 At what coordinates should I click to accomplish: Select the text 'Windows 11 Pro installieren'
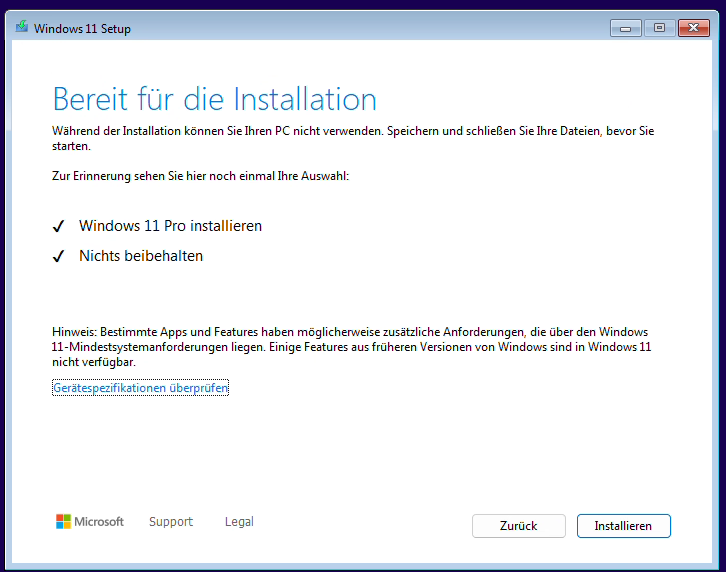pos(170,226)
